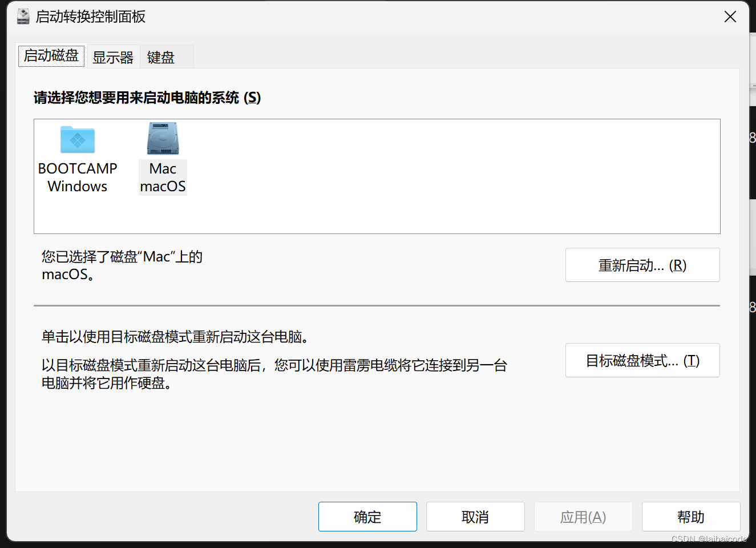
Task: Click the 取消 button
Action: pos(475,517)
